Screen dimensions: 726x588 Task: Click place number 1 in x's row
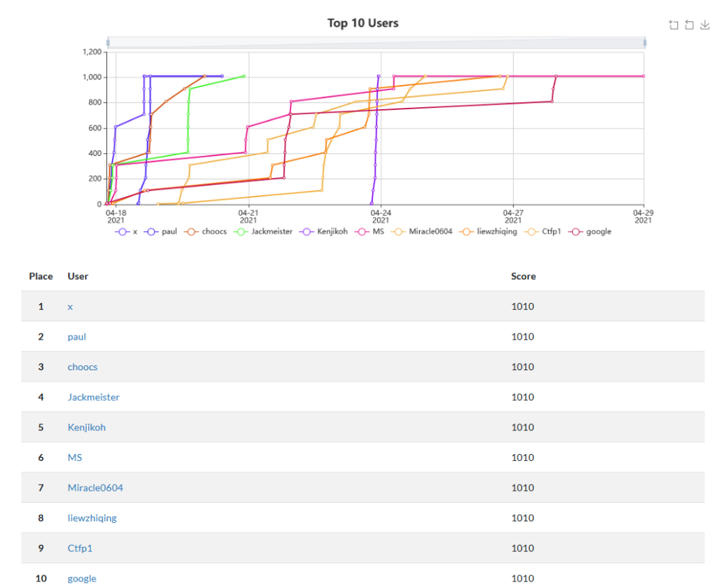click(40, 306)
